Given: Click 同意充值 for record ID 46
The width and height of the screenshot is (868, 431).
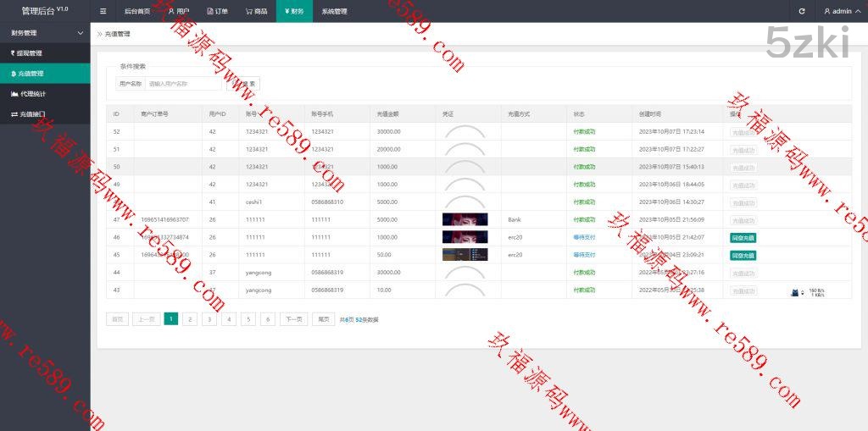Looking at the screenshot, I should [x=743, y=238].
